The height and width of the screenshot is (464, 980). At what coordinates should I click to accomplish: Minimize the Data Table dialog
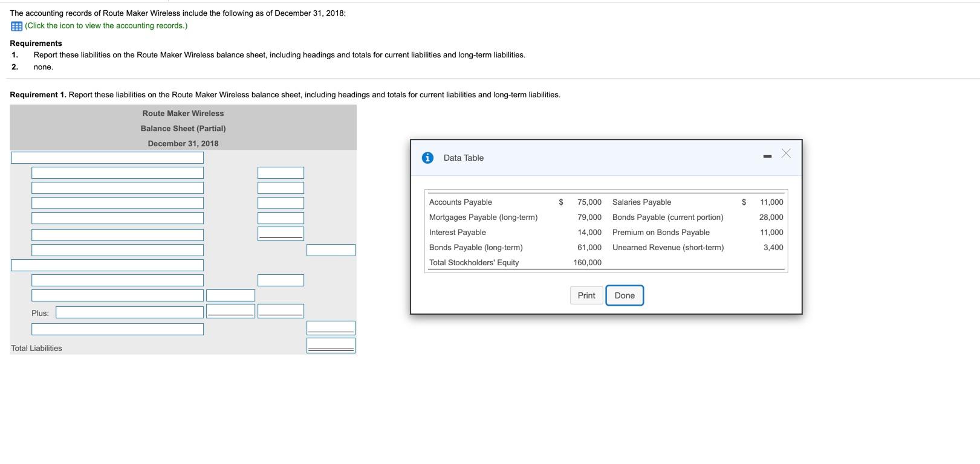point(767,157)
